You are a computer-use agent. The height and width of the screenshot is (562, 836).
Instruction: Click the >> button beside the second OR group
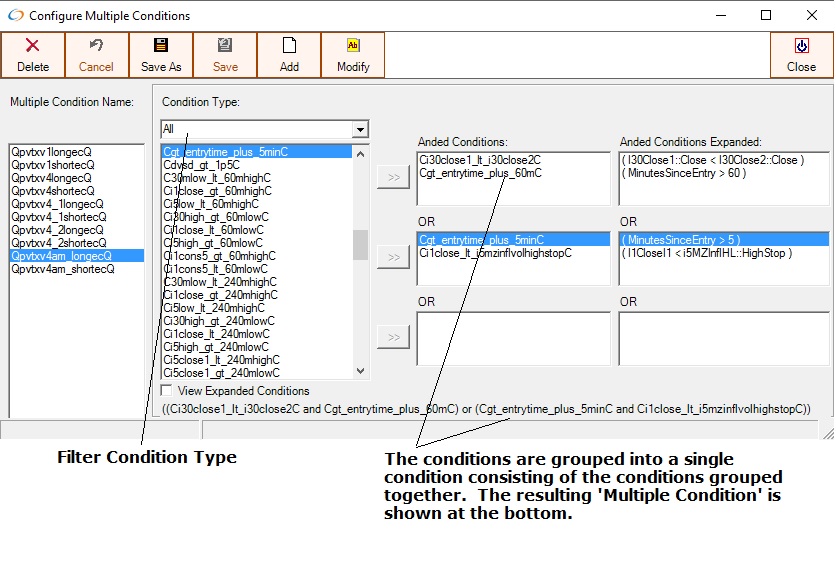pos(393,336)
